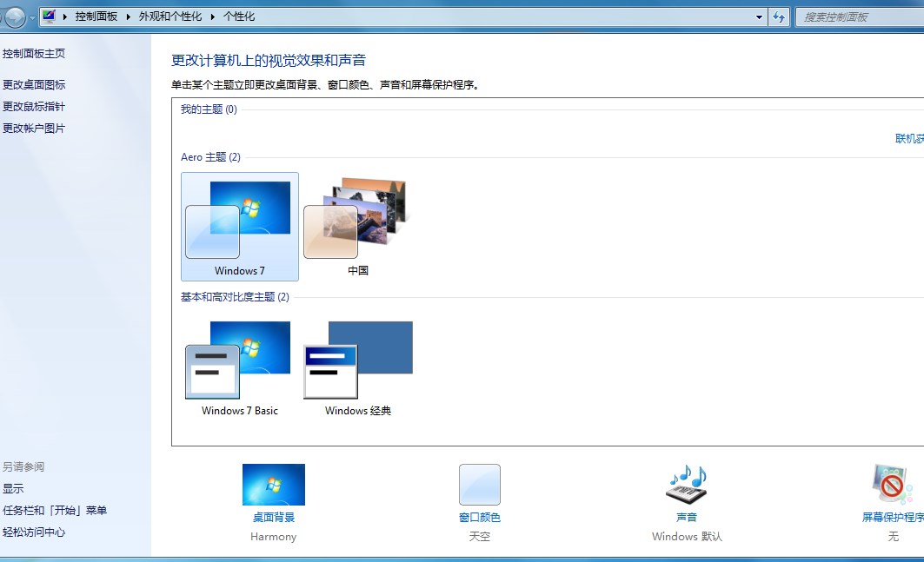Click the 无 label under screen saver

point(894,537)
